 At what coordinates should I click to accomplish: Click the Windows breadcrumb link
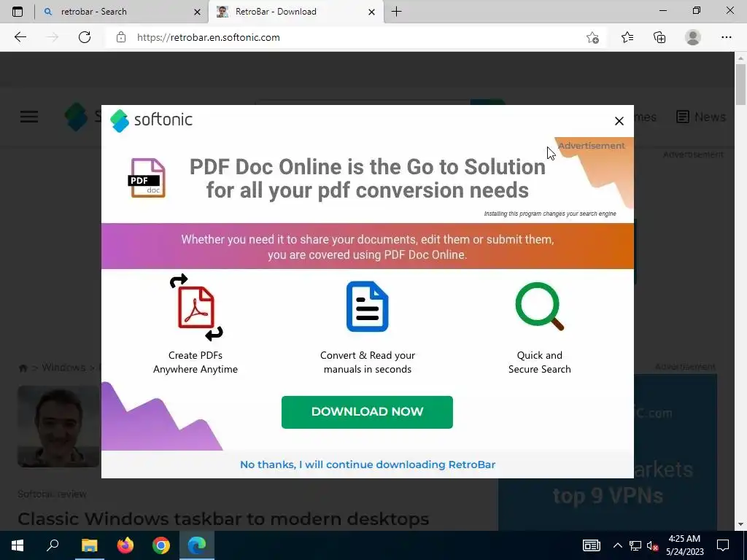click(x=63, y=367)
